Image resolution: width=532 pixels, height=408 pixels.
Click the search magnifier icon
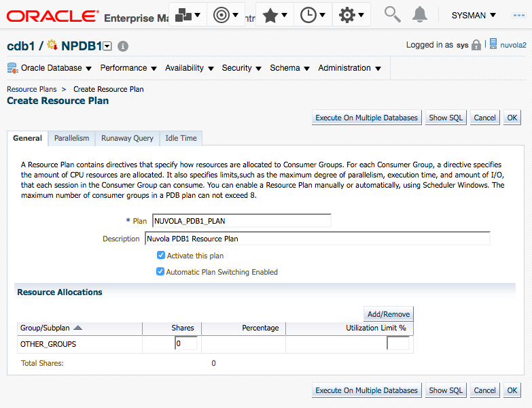[x=392, y=14]
